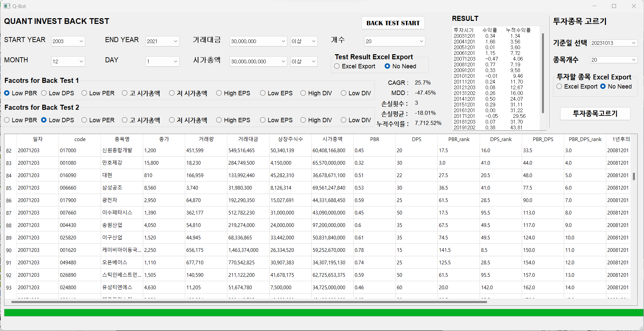644x331 pixels.
Task: Click the green progress bar
Action: coord(324,313)
